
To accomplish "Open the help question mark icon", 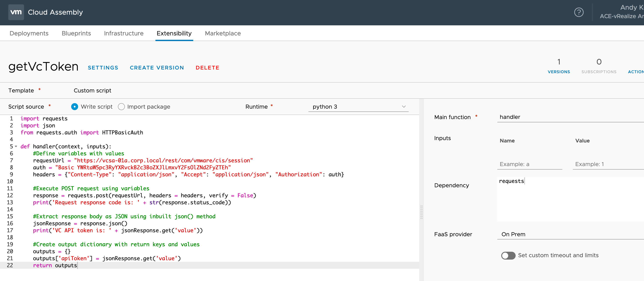I will pos(579,12).
